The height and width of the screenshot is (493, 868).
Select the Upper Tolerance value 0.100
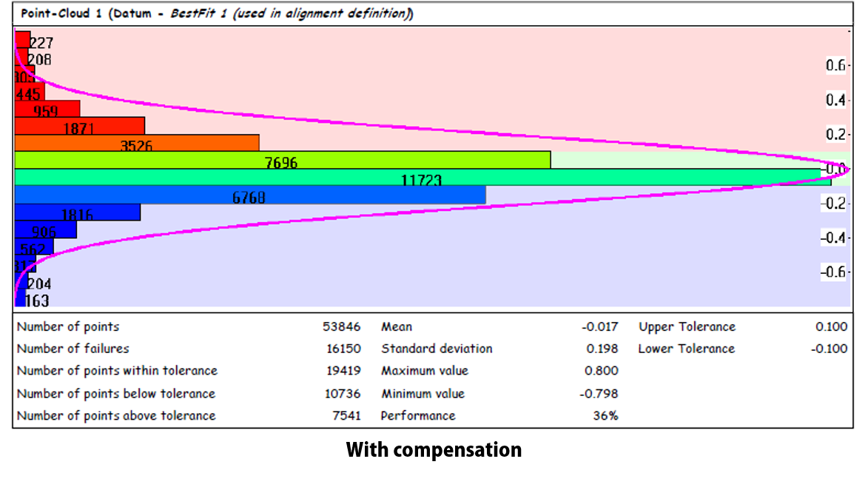831,326
